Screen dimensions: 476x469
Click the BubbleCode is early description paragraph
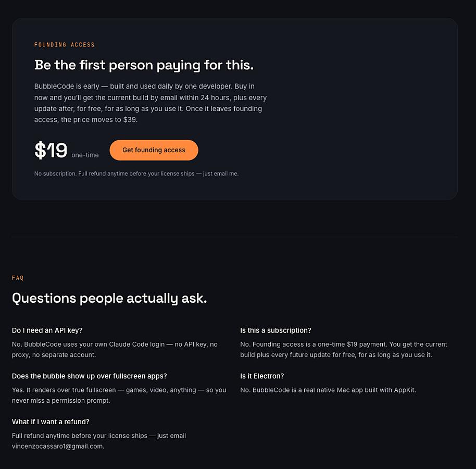tap(151, 103)
